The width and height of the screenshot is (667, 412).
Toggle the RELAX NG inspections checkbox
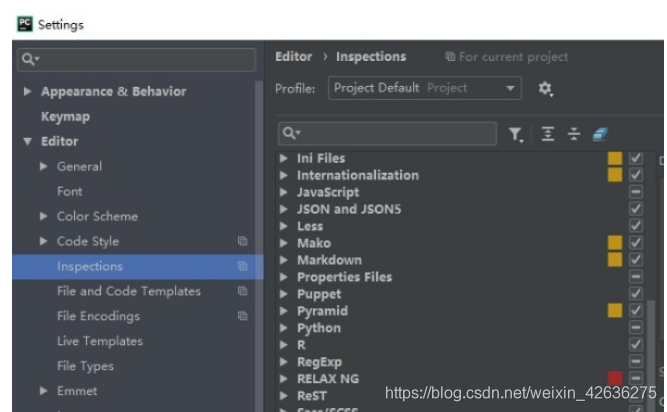point(636,378)
